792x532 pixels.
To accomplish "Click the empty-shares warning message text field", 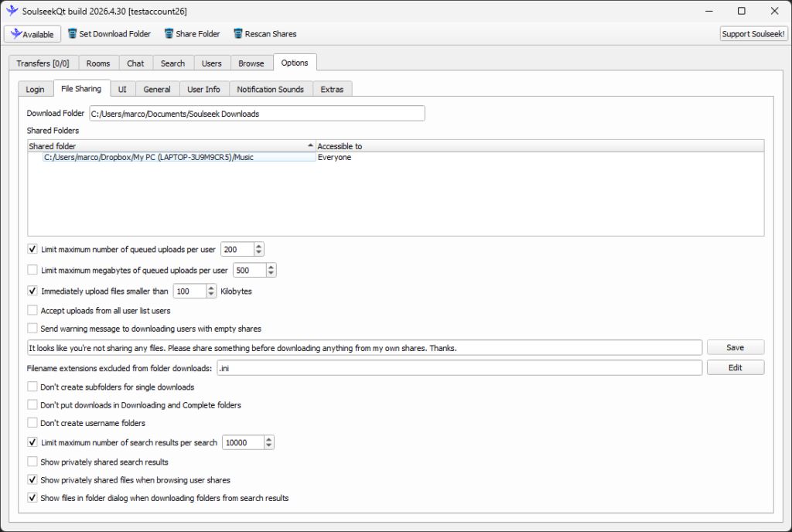I will [x=365, y=348].
